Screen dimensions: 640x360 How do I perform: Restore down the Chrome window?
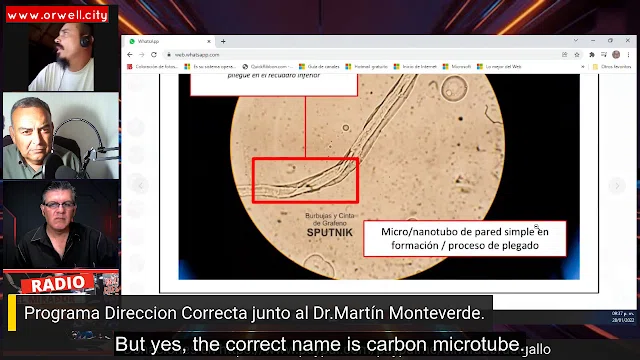point(610,40)
